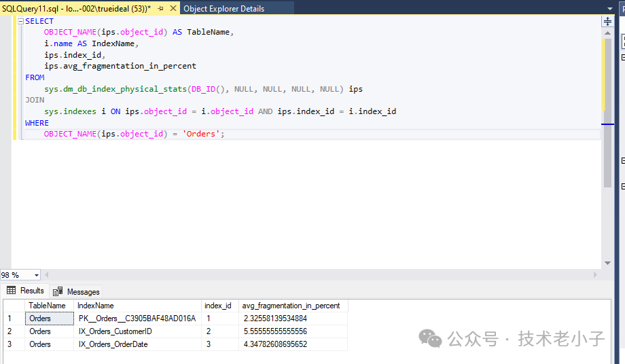This screenshot has height=364, width=625.
Task: Click the horizontal scrollbar right arrow
Action: (x=596, y=275)
